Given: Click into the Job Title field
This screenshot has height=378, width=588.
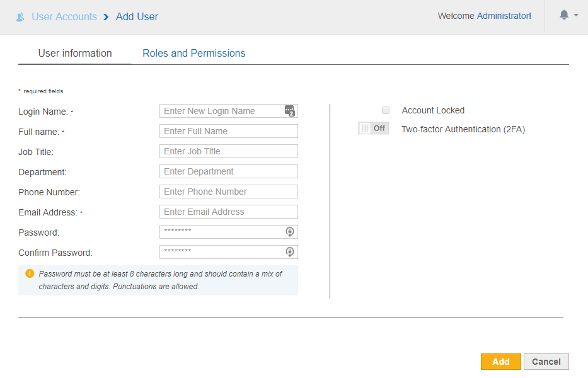Looking at the screenshot, I should click(x=228, y=151).
